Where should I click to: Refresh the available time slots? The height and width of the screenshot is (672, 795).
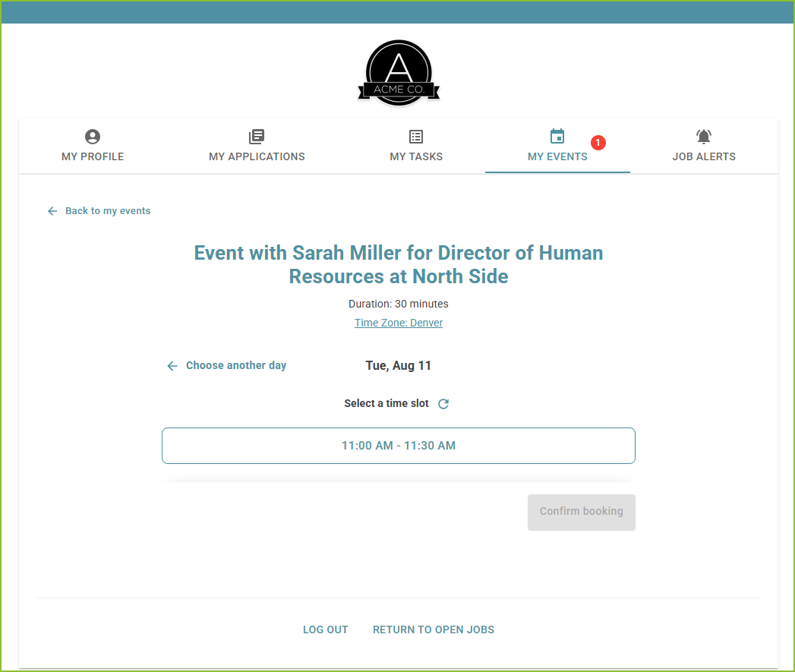pos(443,404)
